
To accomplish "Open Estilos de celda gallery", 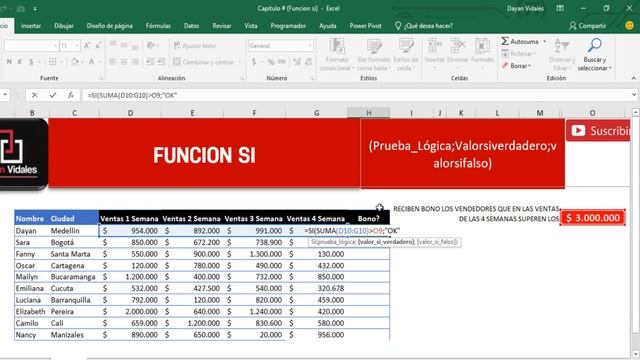I will [406, 55].
